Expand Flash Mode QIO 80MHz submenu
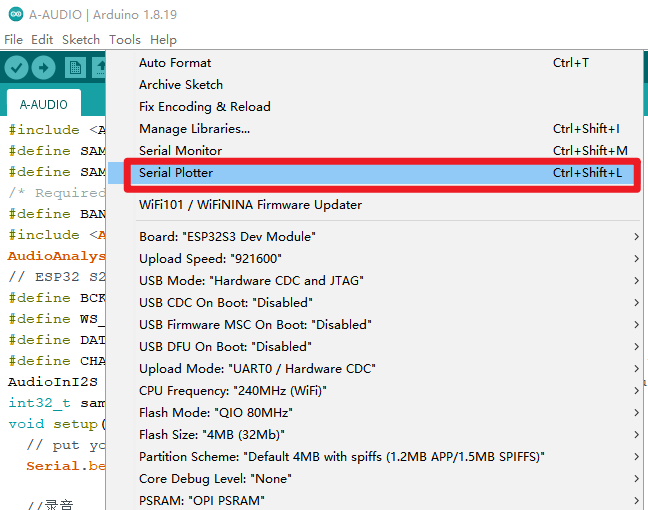Viewport: 648px width, 510px height. pos(375,412)
